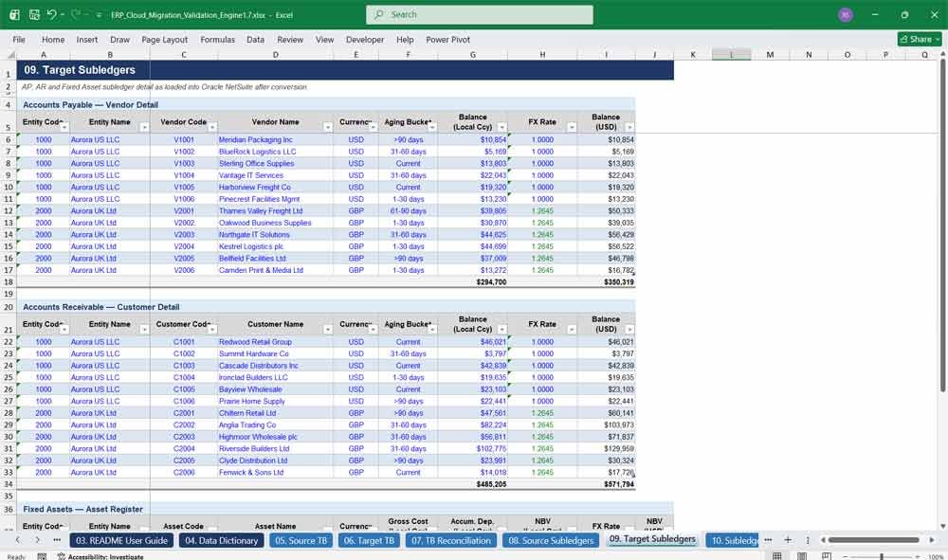Open the Draw ribbon tab
This screenshot has height=560, width=948.
[x=119, y=39]
